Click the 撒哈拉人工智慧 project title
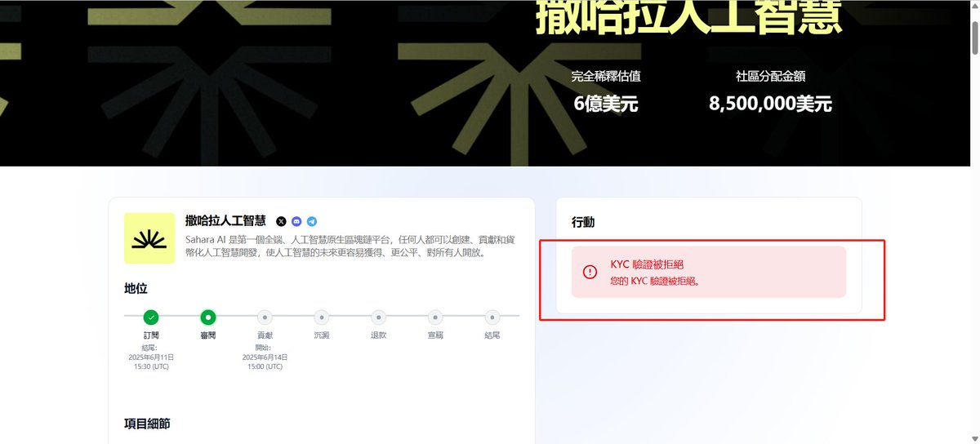 (x=225, y=220)
